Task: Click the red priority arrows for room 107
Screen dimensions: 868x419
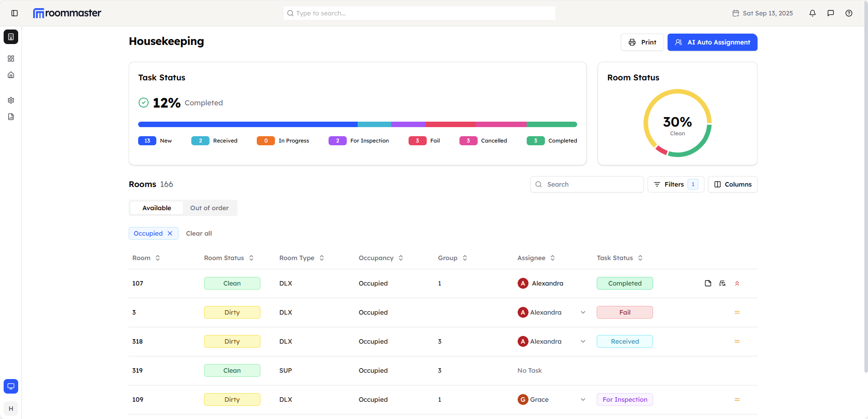Action: 737,283
